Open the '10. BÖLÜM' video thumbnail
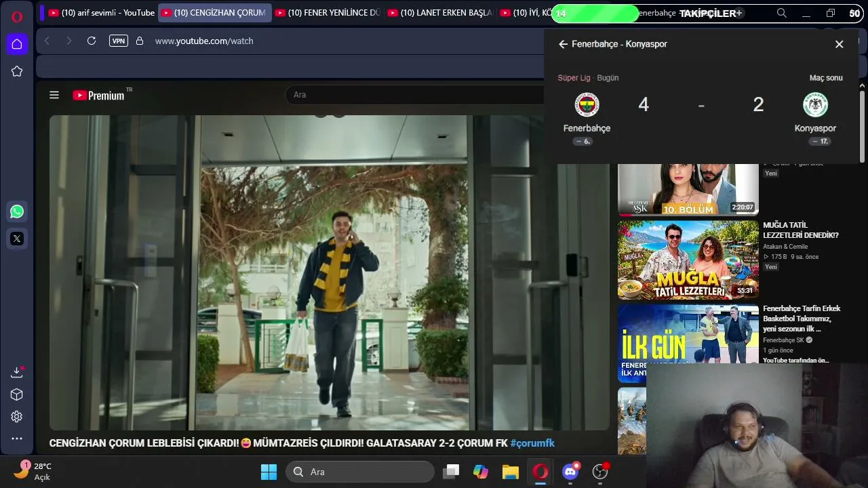Image resolution: width=868 pixels, height=488 pixels. [688, 189]
